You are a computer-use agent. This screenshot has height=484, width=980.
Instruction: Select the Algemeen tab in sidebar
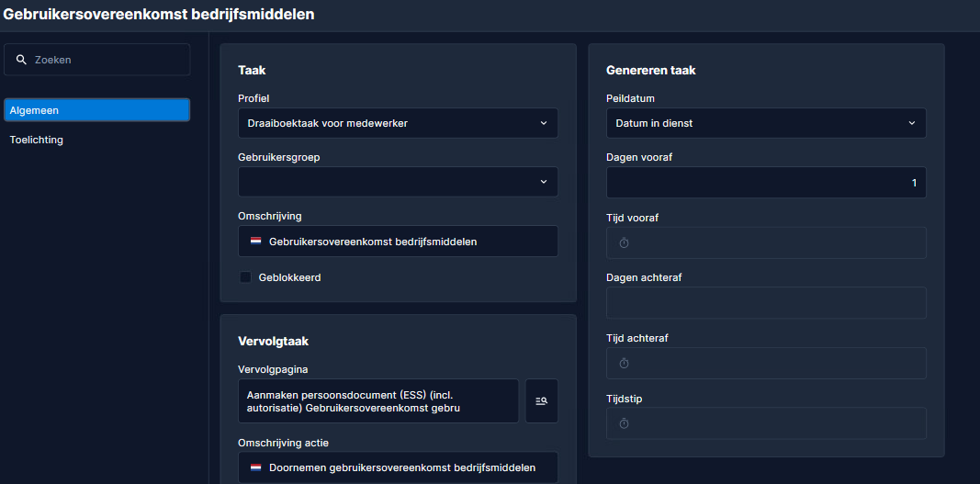click(96, 110)
